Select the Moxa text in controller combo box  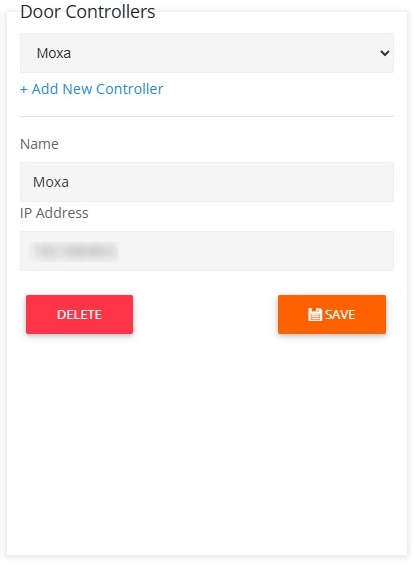point(54,53)
